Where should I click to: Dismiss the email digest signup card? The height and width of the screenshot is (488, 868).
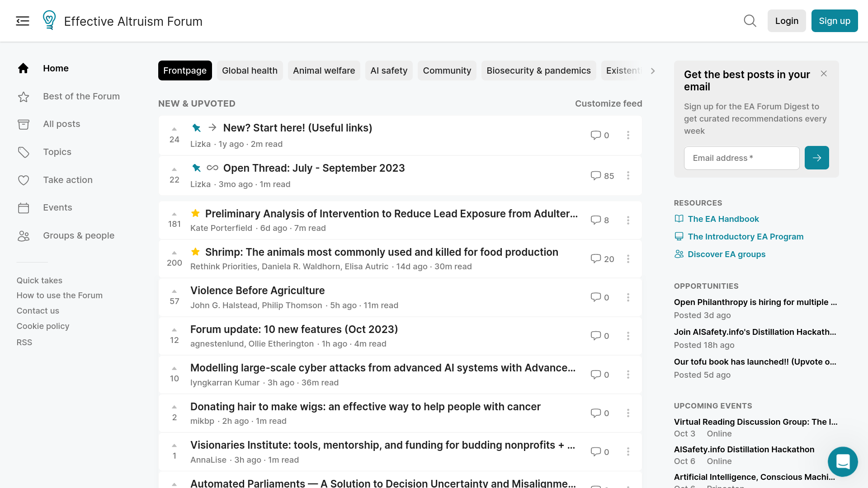point(824,74)
